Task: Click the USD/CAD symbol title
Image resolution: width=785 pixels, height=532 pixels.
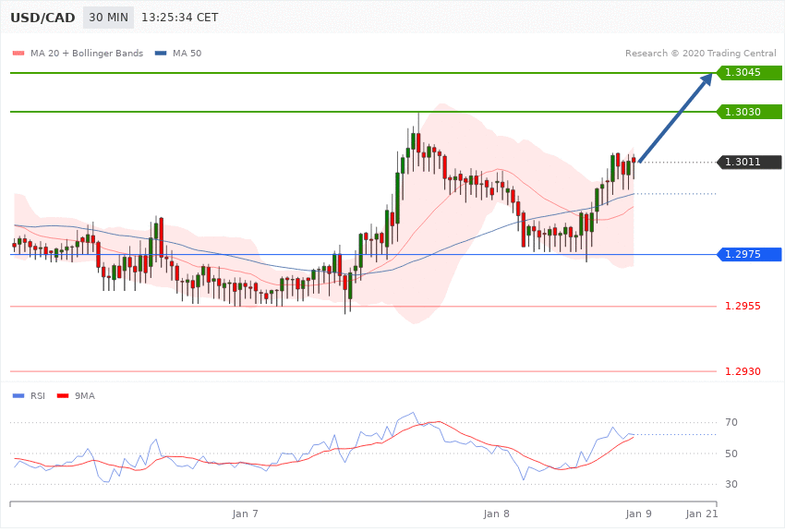Action: [x=42, y=18]
